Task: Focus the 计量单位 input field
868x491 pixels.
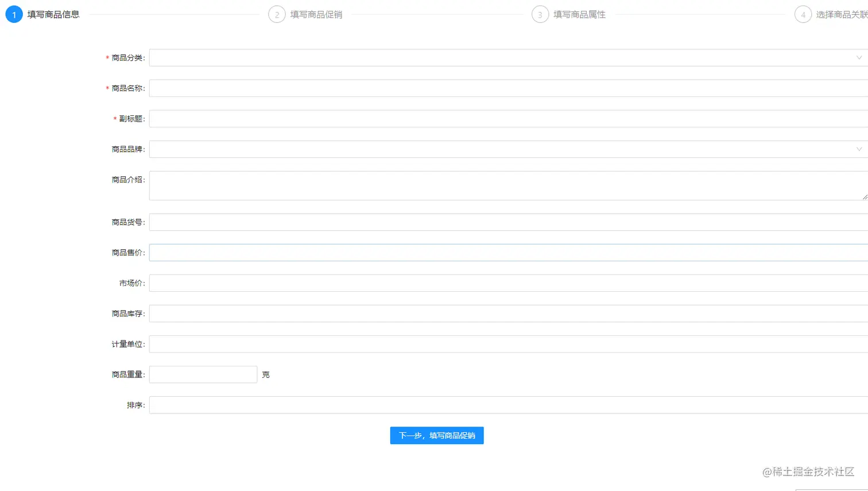Action: (x=509, y=344)
